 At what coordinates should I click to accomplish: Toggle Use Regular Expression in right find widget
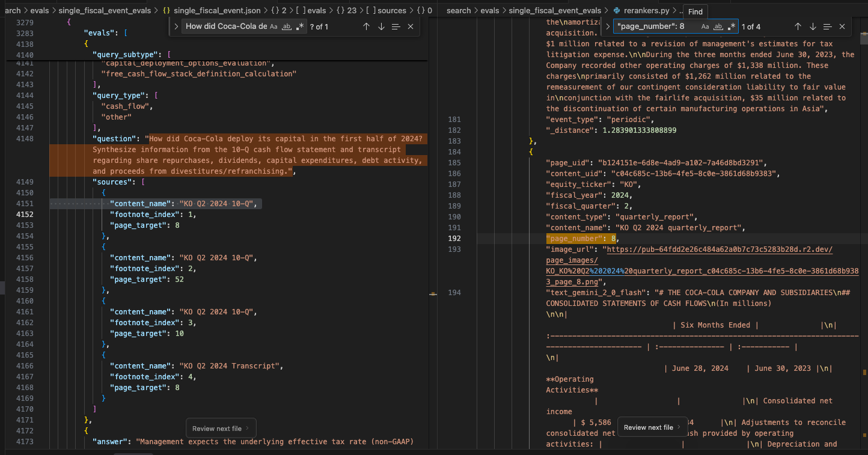(x=732, y=26)
